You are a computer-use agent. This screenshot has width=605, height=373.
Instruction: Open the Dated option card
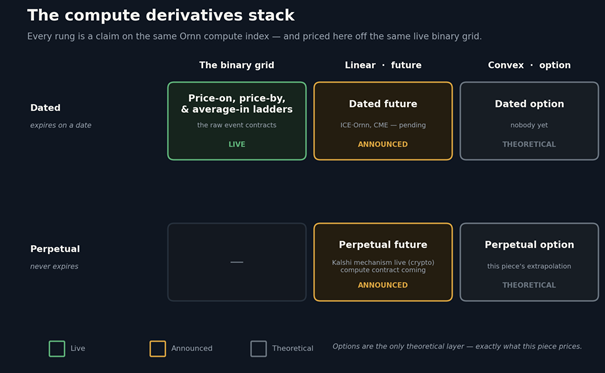[529, 121]
